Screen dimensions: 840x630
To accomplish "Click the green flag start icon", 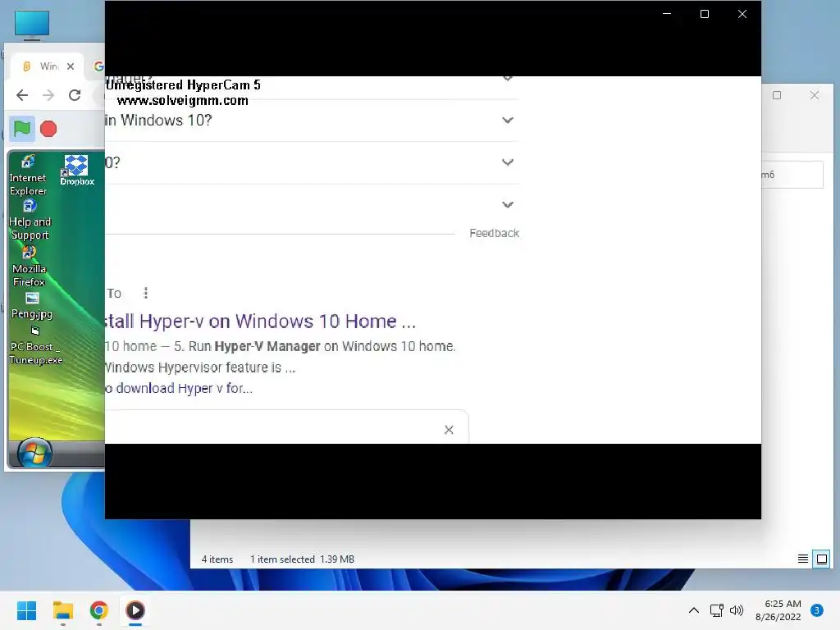I will click(22, 129).
